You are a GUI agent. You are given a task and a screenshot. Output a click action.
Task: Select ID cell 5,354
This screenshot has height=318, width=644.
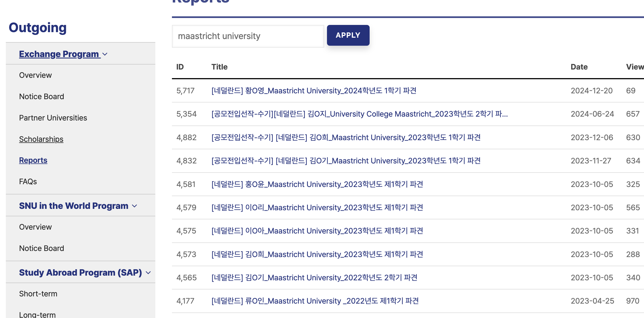[187, 114]
